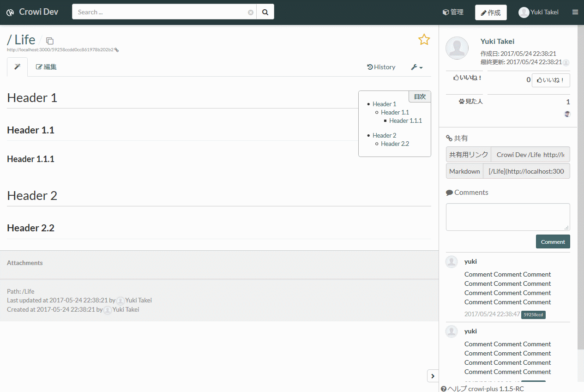Screen dimensions: 584x392
Task: Jump to Header 1.1.1 in the 目次 table of contents
Action: point(405,121)
